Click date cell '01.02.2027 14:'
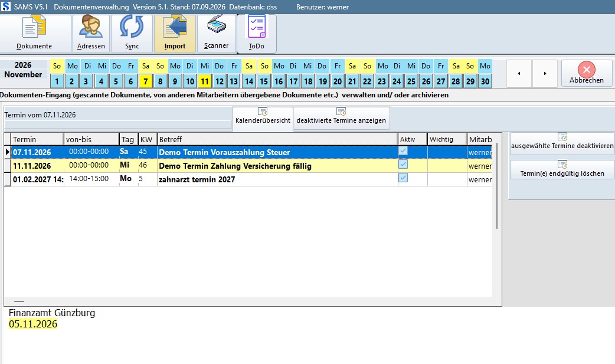Viewport: 615px width, 364px height. [x=38, y=179]
